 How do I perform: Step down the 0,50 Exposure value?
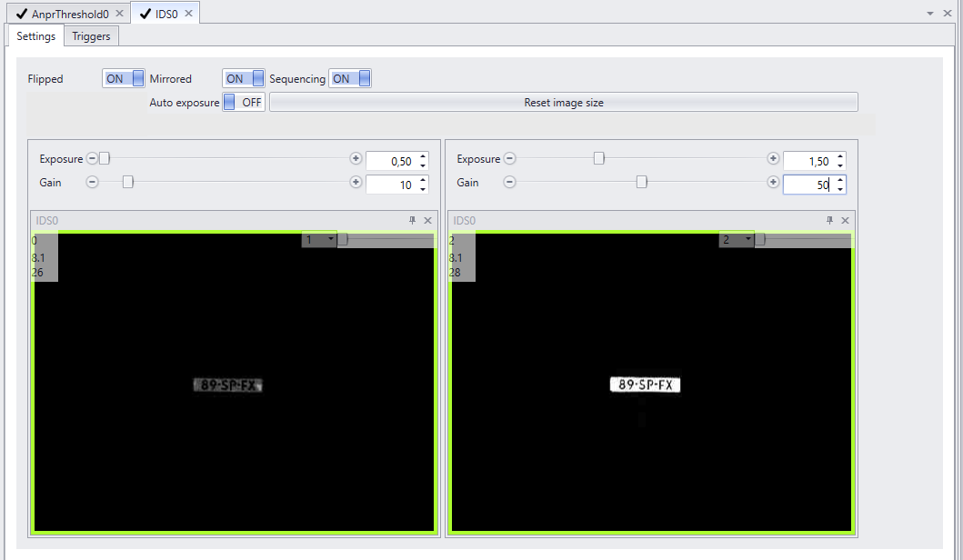tap(423, 165)
